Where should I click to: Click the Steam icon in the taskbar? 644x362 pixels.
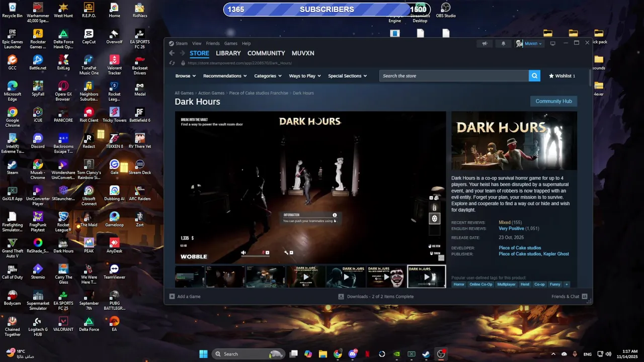coord(426,354)
